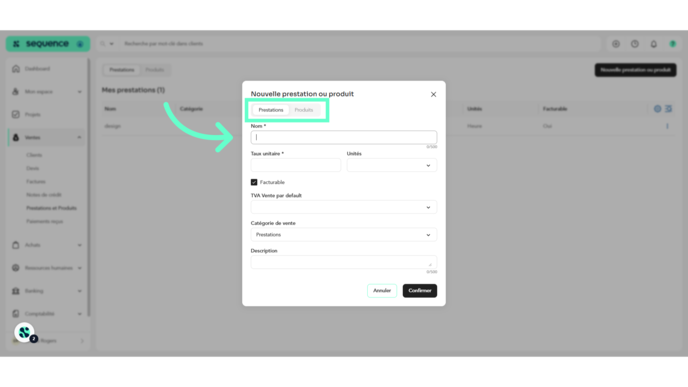Switch to the Produits tab in dialog
Image resolution: width=688 pixels, height=387 pixels.
[304, 110]
